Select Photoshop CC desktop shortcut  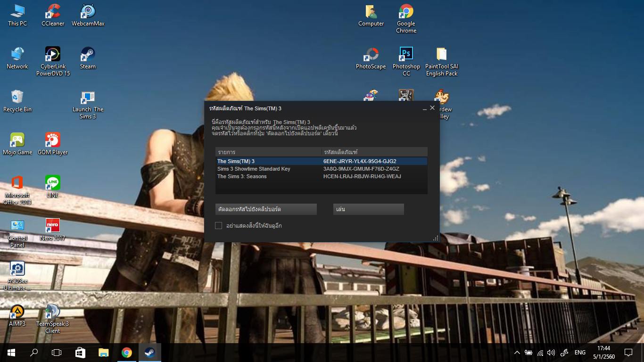pos(406,61)
